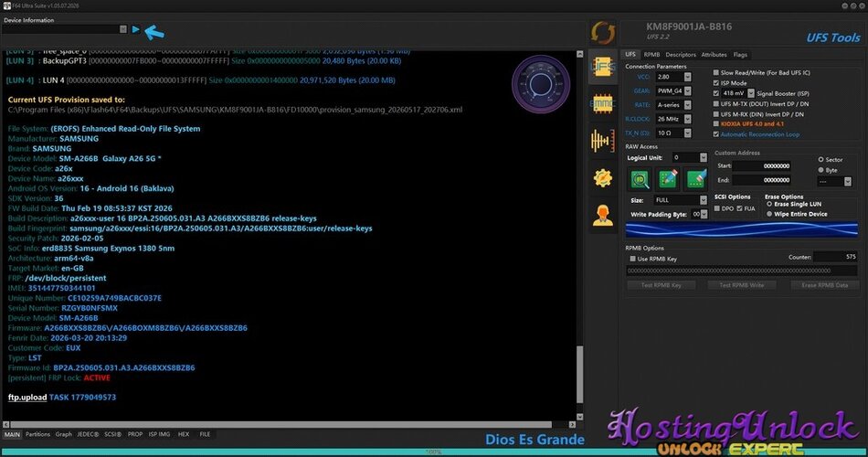
Task: Click the log scroll-down arrow
Action: [x=579, y=417]
